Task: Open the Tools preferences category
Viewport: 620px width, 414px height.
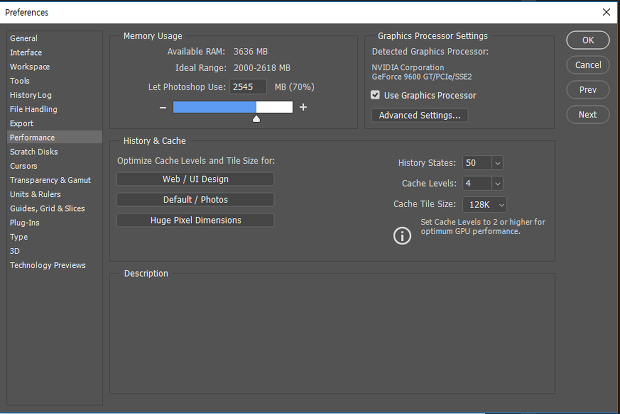Action: (x=20, y=81)
